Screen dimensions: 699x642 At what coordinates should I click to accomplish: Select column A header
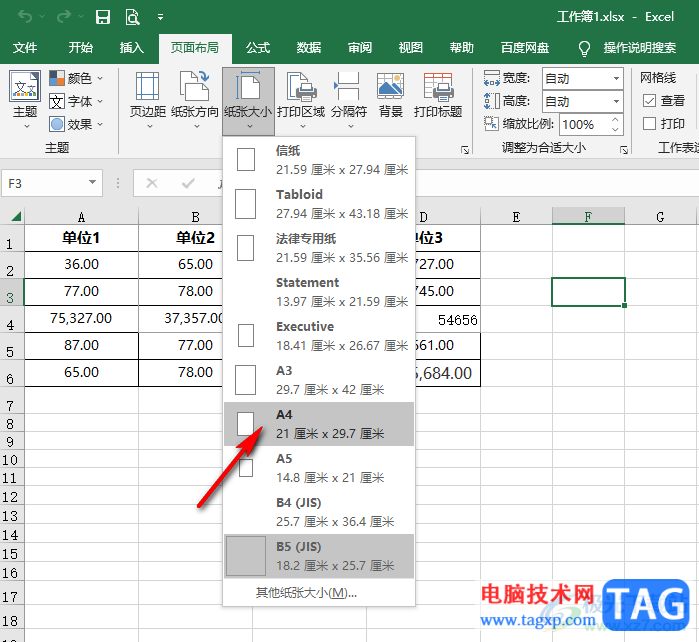click(81, 217)
